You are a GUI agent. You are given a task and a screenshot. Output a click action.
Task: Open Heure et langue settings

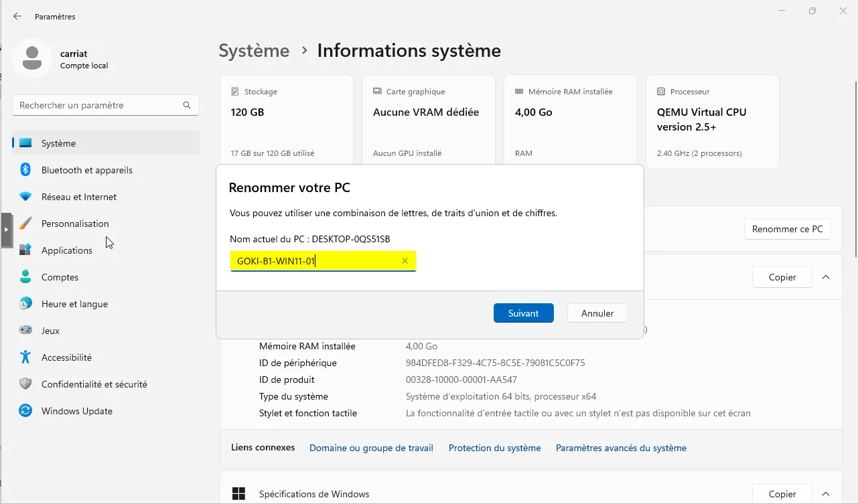coord(74,304)
